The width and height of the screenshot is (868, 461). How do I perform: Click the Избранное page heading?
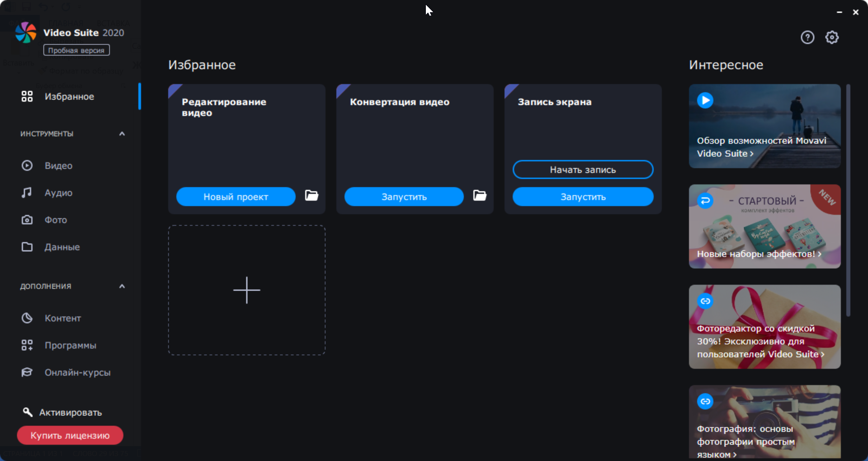point(202,65)
